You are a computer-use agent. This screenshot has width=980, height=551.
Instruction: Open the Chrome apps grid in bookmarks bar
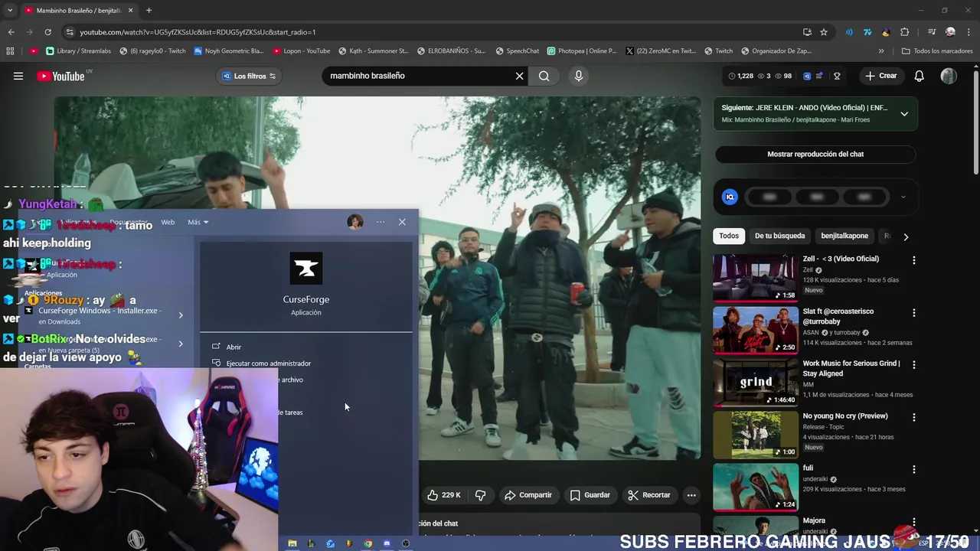10,51
